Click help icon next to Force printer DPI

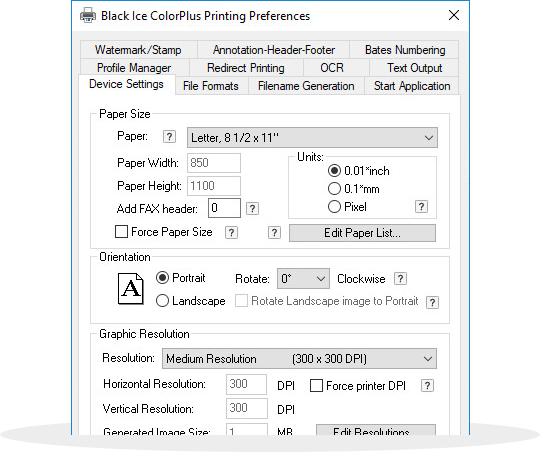coord(427,386)
